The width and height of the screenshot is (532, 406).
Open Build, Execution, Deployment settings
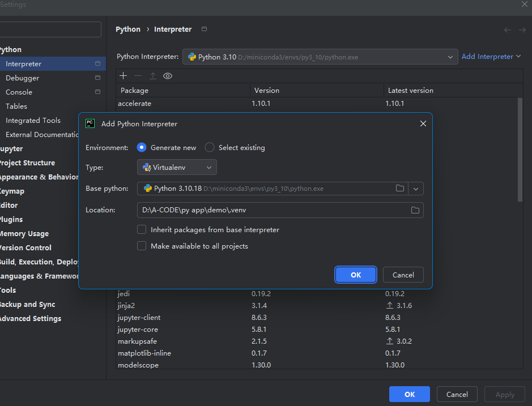39,262
